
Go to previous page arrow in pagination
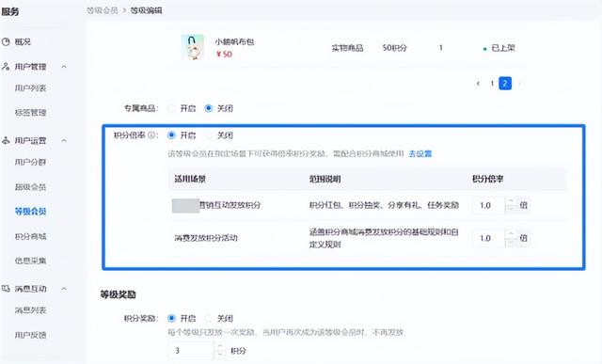point(478,84)
